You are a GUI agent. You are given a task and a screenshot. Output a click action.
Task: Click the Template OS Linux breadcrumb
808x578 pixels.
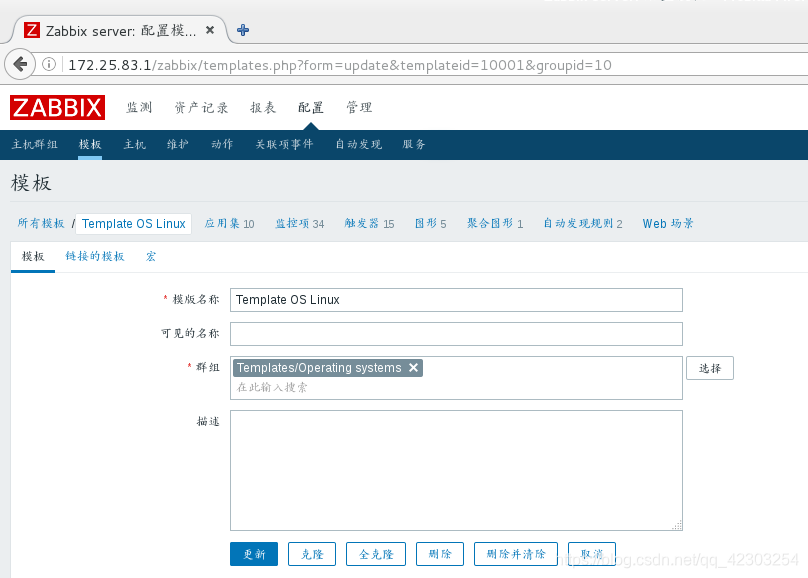pos(133,224)
